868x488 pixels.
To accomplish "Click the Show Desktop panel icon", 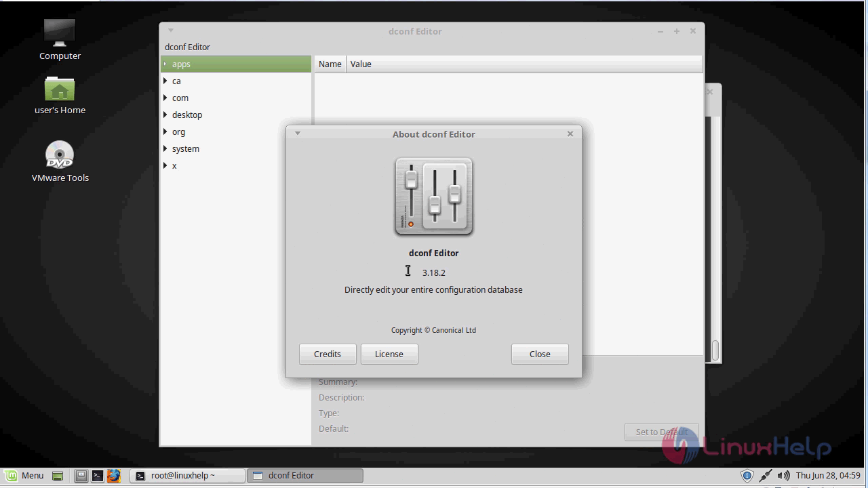I will (x=58, y=476).
